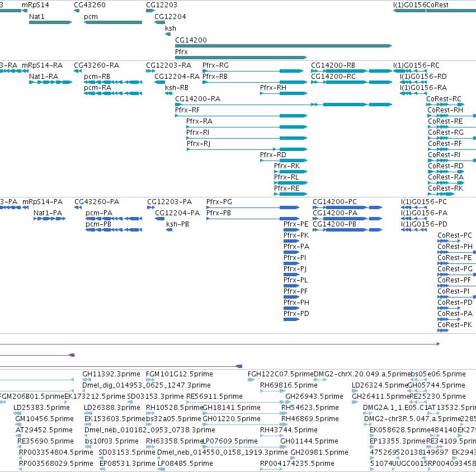This screenshot has width=476, height=472.
Task: Click the Pfrx-RK transcript label
Action: pyautogui.click(x=287, y=166)
